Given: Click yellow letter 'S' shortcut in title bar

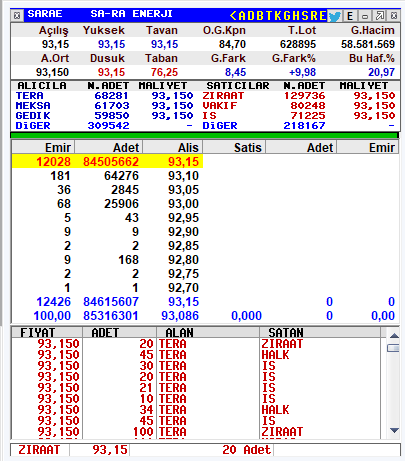Looking at the screenshot, I should 305,16.
